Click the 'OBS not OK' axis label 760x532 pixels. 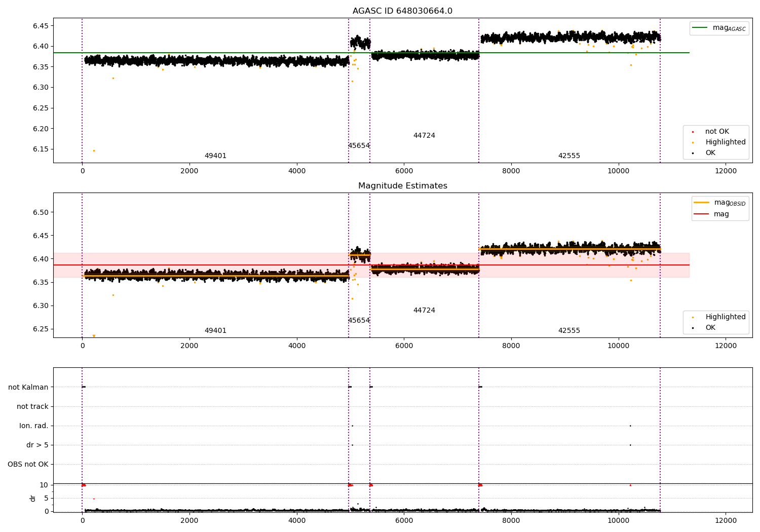point(28,465)
